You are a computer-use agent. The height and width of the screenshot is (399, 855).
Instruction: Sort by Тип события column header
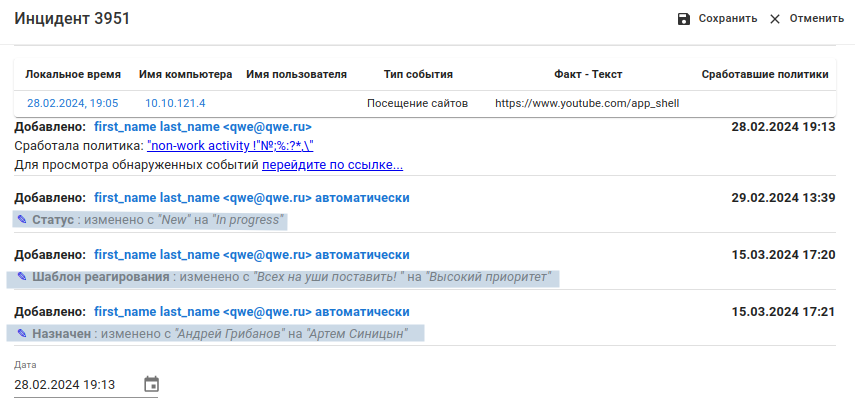tap(418, 75)
